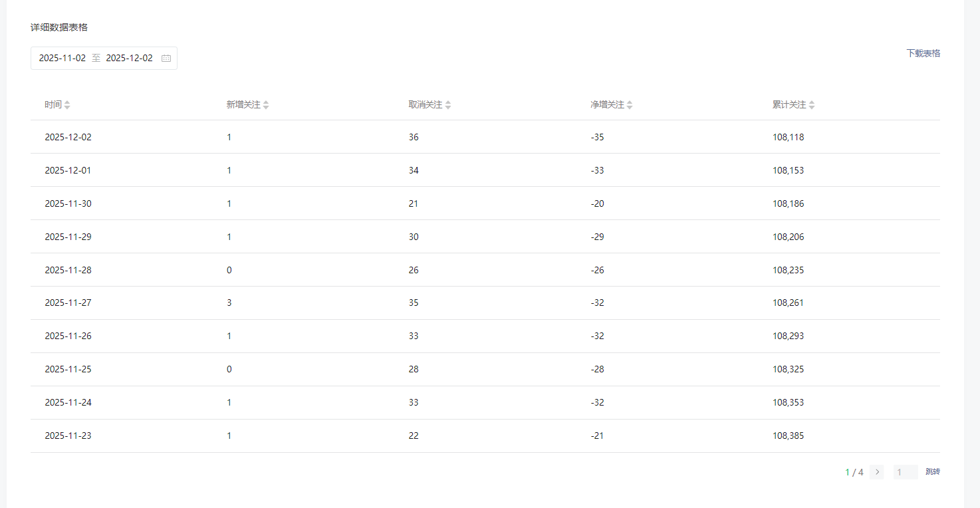Viewport: 980px width, 508px height.
Task: Click the 新增关注 column header label
Action: (243, 105)
